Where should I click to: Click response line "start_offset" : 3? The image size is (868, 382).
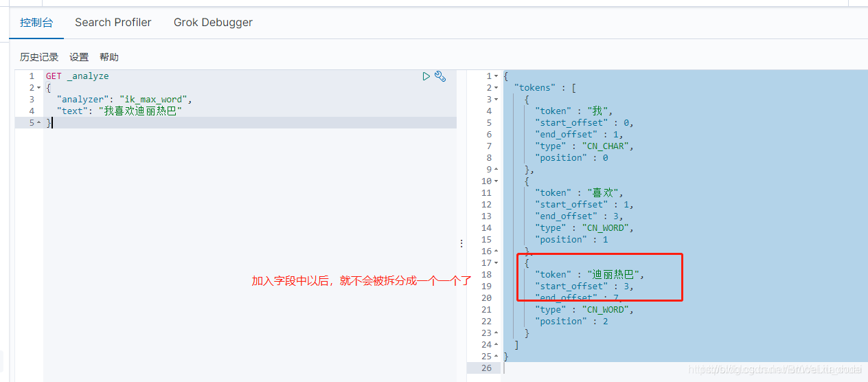(584, 286)
